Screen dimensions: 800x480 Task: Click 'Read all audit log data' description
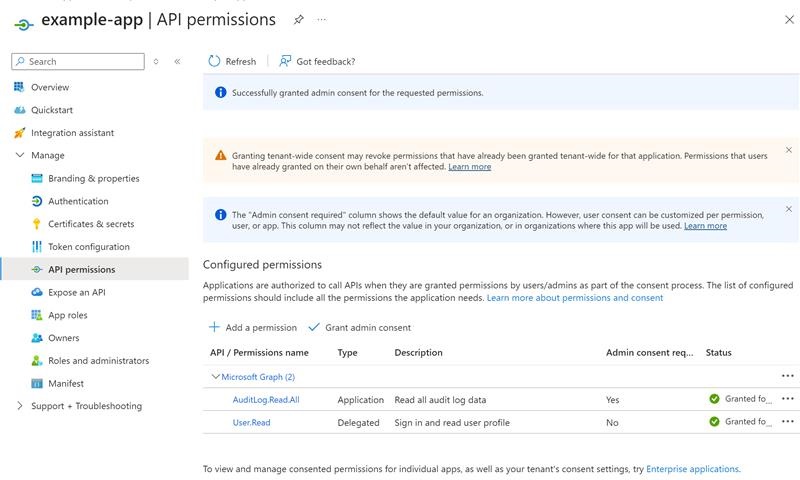[x=440, y=400]
